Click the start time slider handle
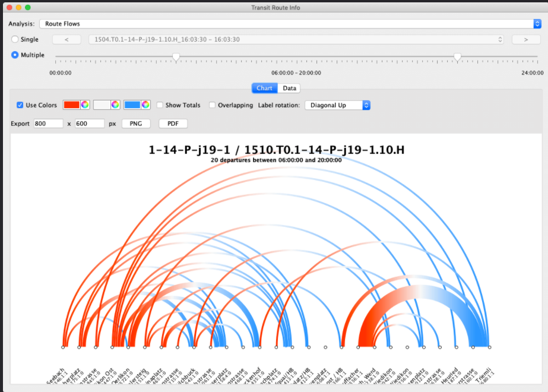 pos(176,57)
